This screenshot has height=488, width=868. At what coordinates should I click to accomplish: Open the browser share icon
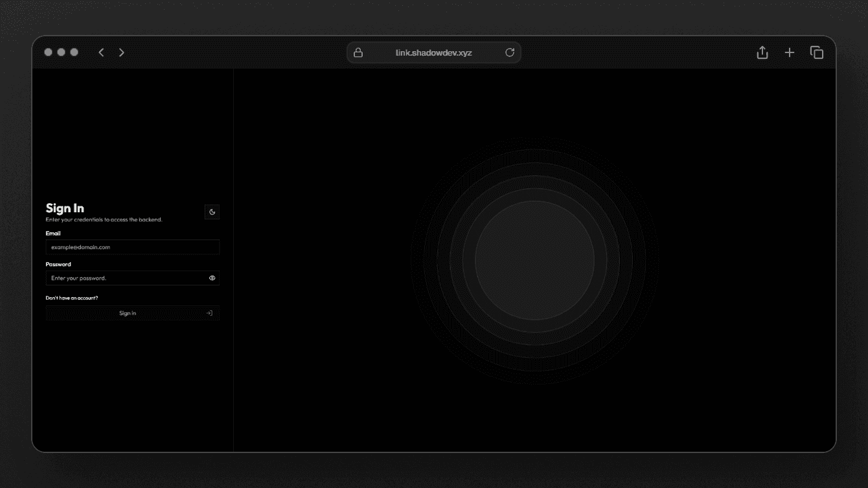click(762, 52)
